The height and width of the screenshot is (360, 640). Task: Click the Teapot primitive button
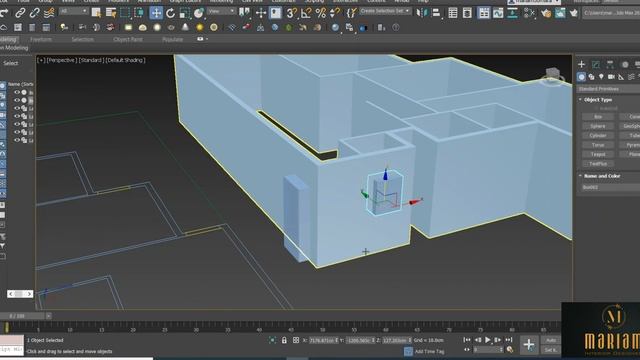[x=598, y=154]
